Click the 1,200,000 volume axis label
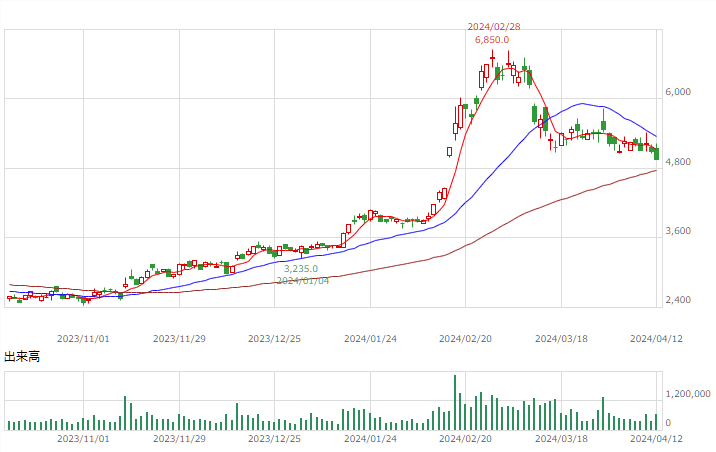Screen dimensions: 716x452 688,394
